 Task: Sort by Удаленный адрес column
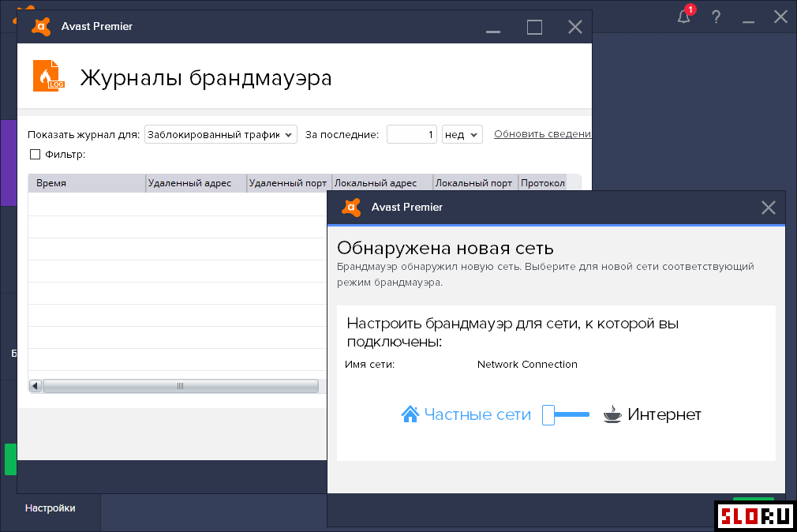click(196, 183)
